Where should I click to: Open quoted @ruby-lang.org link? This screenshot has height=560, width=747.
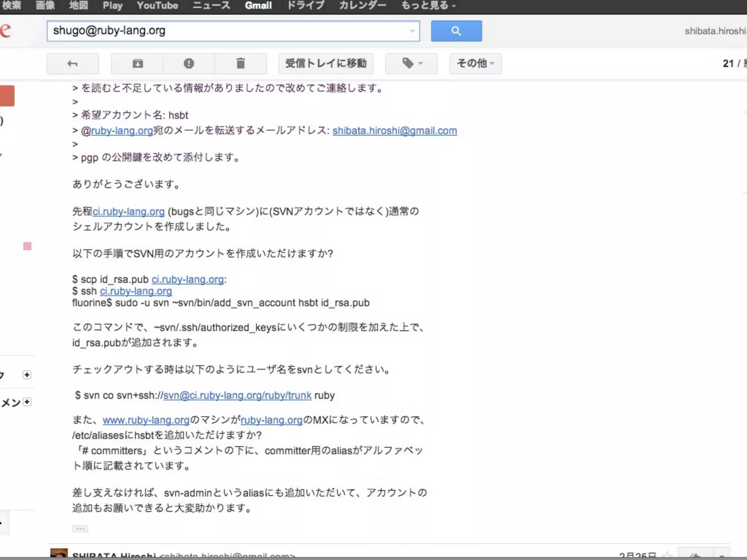122,131
